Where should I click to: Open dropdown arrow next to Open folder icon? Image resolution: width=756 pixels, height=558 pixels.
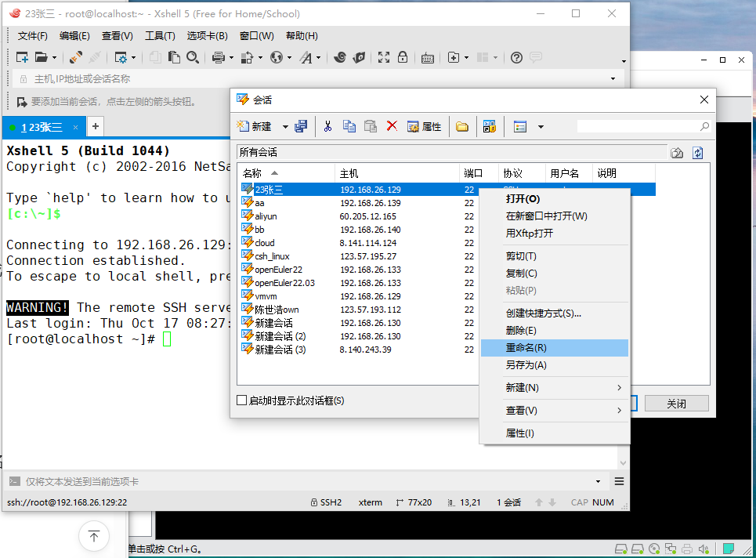point(55,58)
